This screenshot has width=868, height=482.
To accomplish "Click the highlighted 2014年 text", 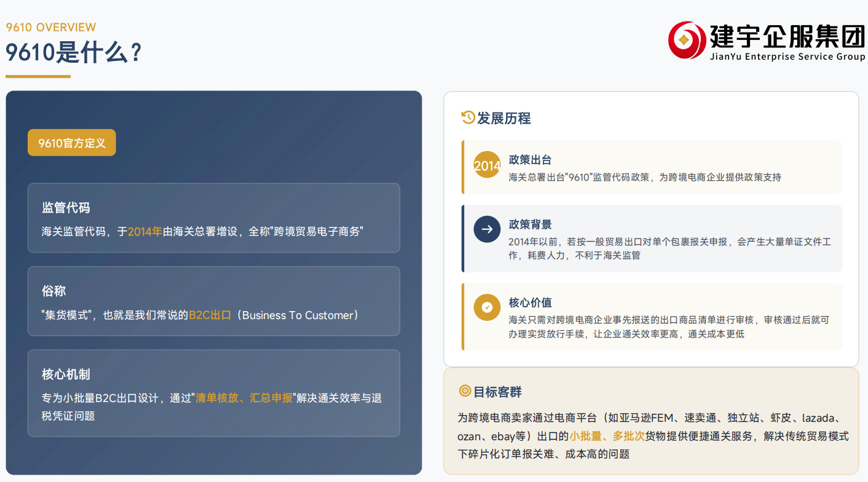I will pyautogui.click(x=145, y=232).
